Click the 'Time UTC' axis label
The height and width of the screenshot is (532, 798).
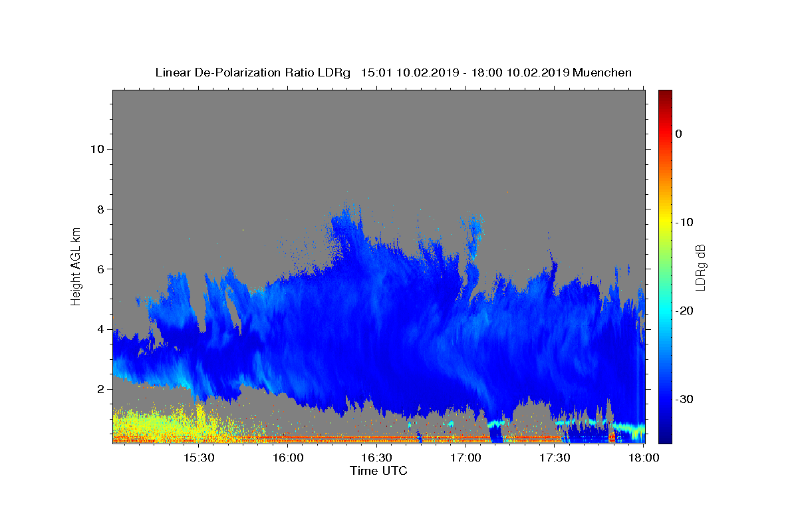click(378, 471)
